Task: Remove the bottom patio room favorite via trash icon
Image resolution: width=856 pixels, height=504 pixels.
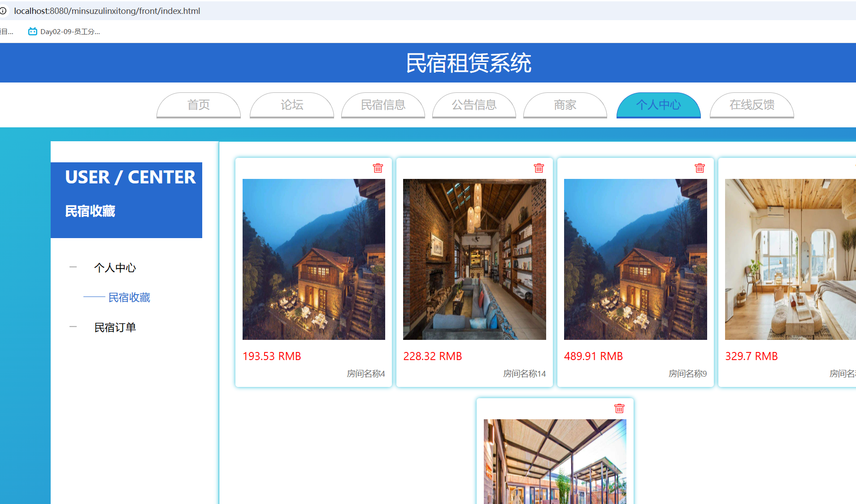Action: [x=619, y=408]
